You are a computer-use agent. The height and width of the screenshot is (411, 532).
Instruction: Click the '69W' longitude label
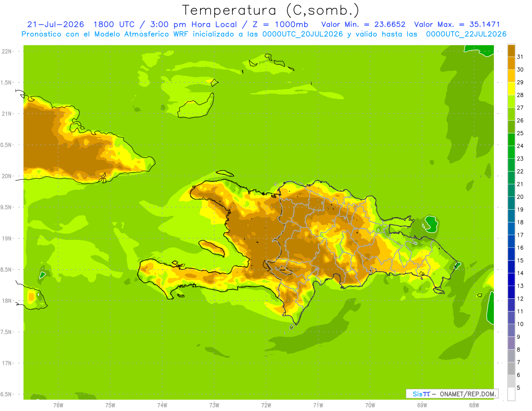[x=422, y=405]
